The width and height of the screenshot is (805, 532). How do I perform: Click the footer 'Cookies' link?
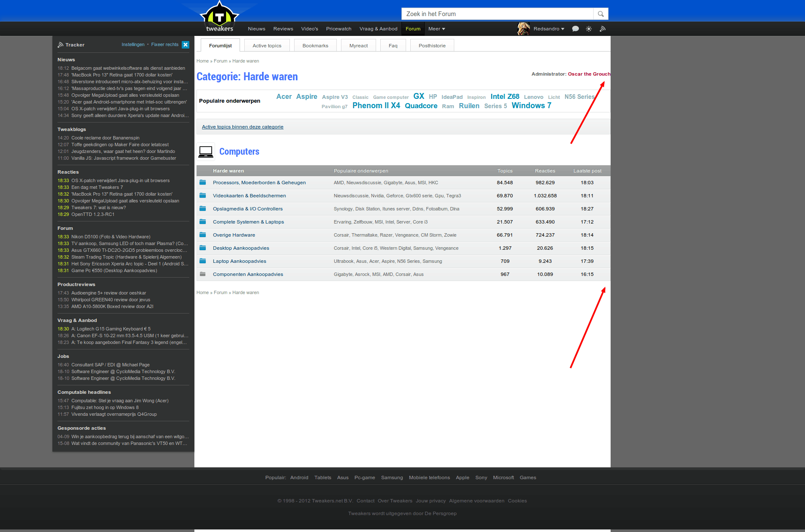(517, 501)
